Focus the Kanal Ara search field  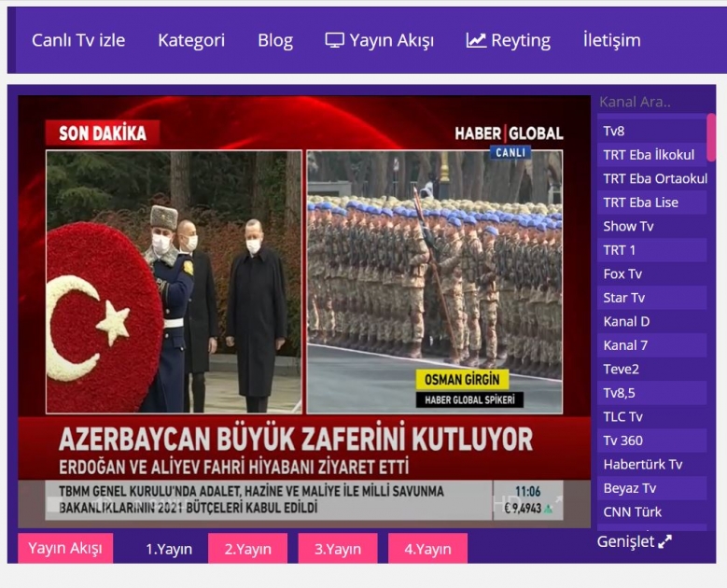651,102
